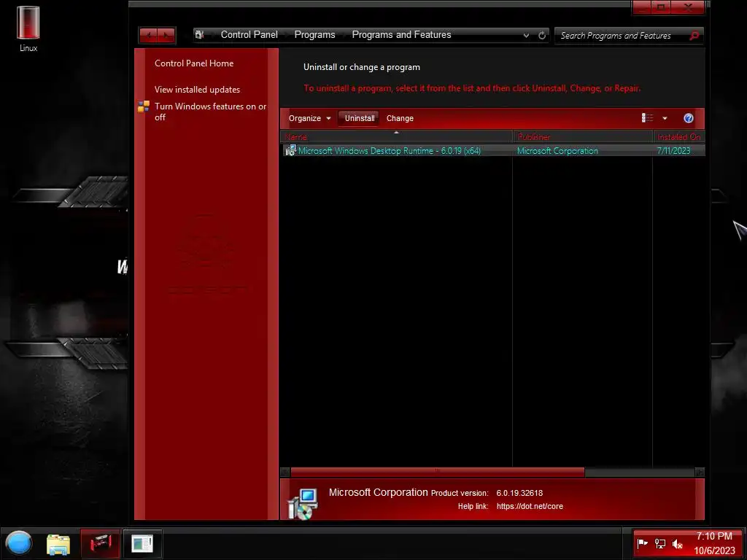
Task: Change the view with the view icon
Action: click(x=647, y=118)
